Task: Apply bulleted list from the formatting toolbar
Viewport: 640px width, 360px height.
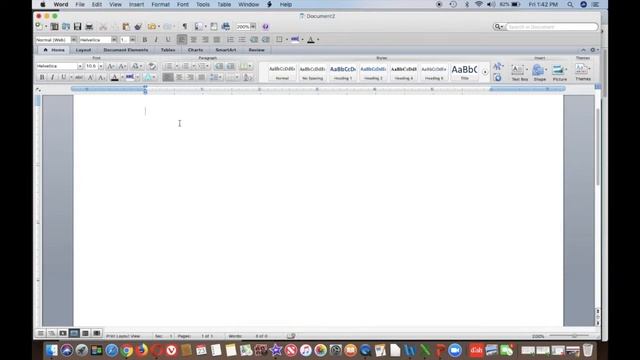Action: [x=242, y=40]
